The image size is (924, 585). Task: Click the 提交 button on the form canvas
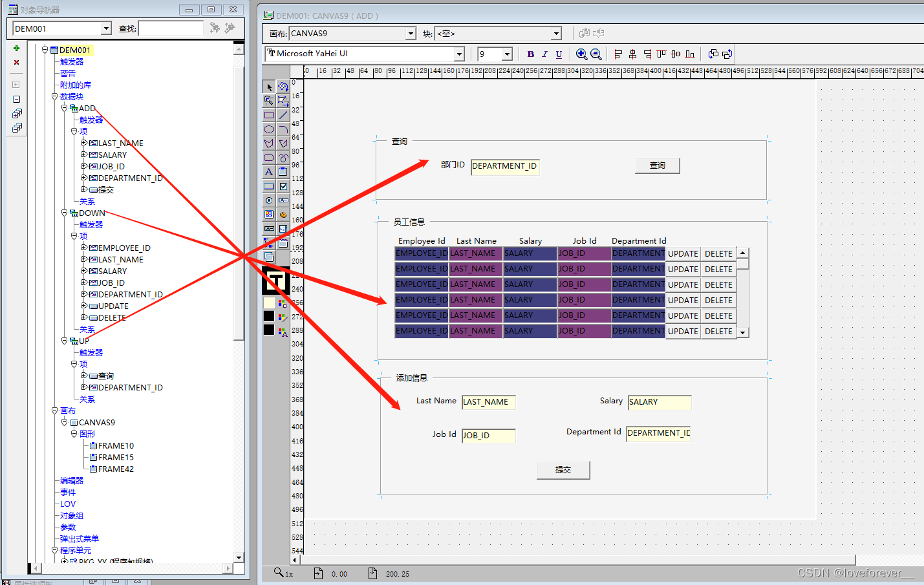coord(563,470)
